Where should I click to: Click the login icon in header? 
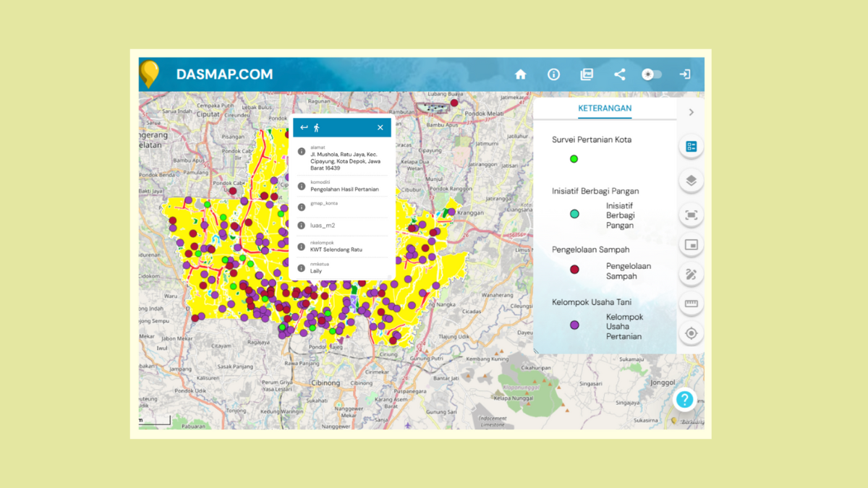(684, 74)
